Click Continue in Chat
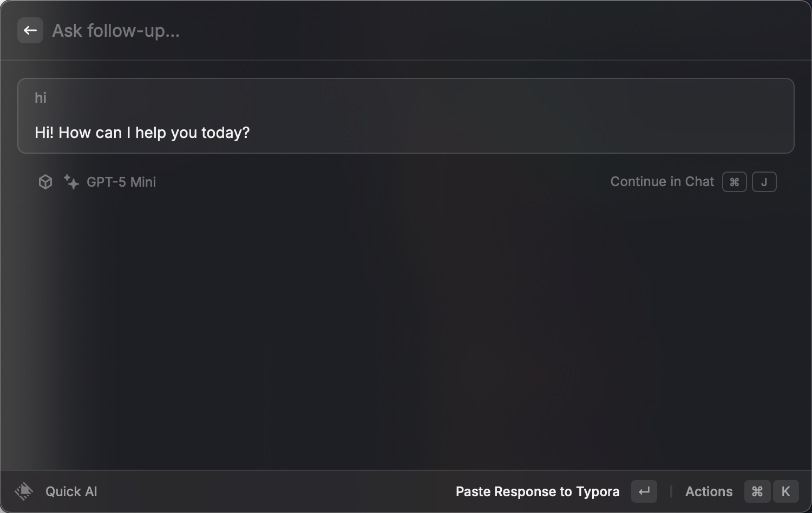 coord(662,182)
